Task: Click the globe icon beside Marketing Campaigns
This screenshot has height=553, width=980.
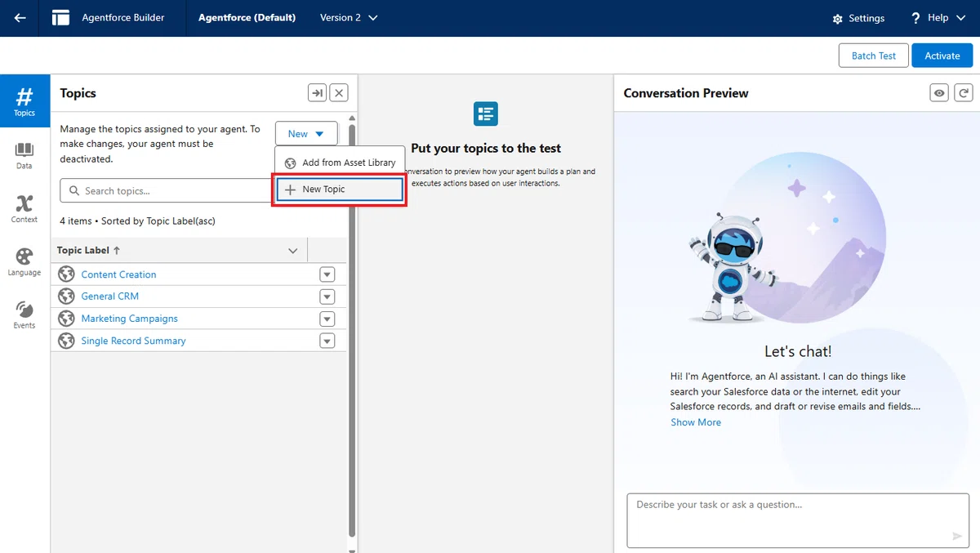Action: point(67,319)
